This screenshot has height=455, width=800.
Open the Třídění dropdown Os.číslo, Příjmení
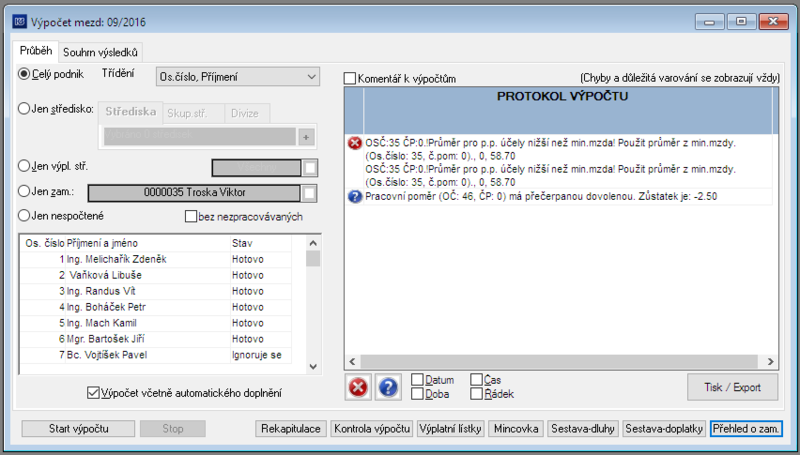tap(238, 77)
